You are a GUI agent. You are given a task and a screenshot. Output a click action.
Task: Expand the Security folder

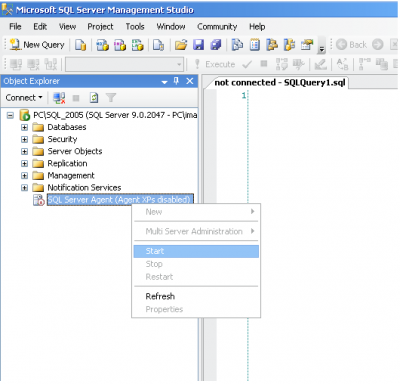pos(24,139)
